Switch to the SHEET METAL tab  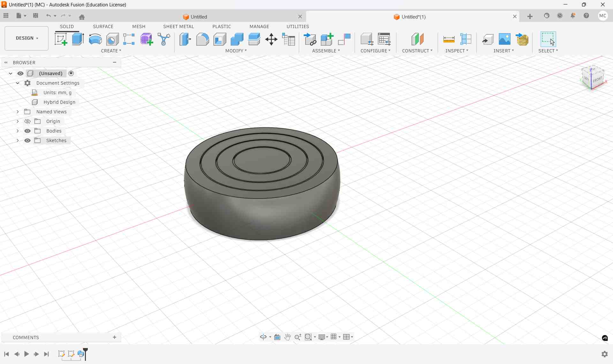pyautogui.click(x=178, y=27)
